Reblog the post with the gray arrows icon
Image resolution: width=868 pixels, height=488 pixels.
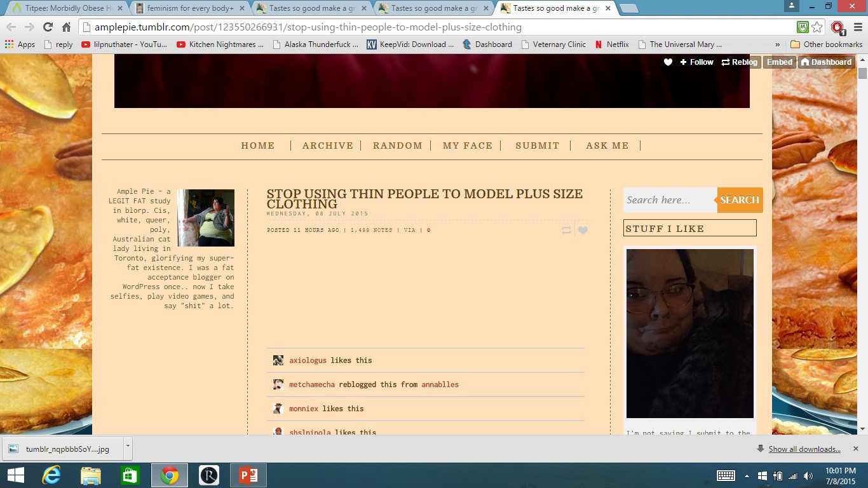(x=566, y=230)
